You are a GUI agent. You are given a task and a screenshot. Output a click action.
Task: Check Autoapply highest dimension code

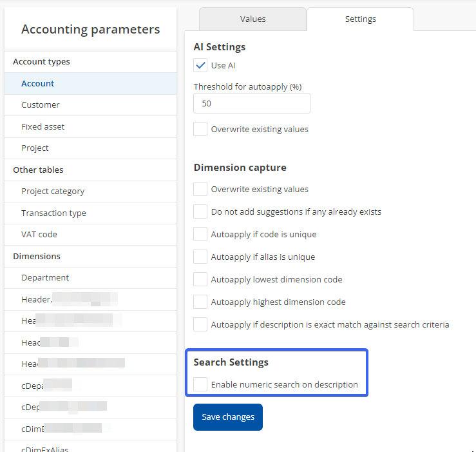click(x=200, y=302)
